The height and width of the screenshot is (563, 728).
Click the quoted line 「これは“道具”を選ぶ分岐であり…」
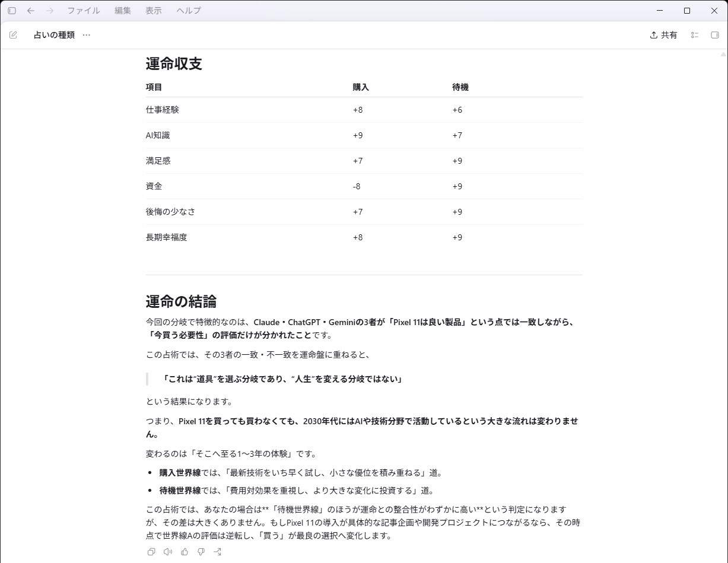coord(282,379)
